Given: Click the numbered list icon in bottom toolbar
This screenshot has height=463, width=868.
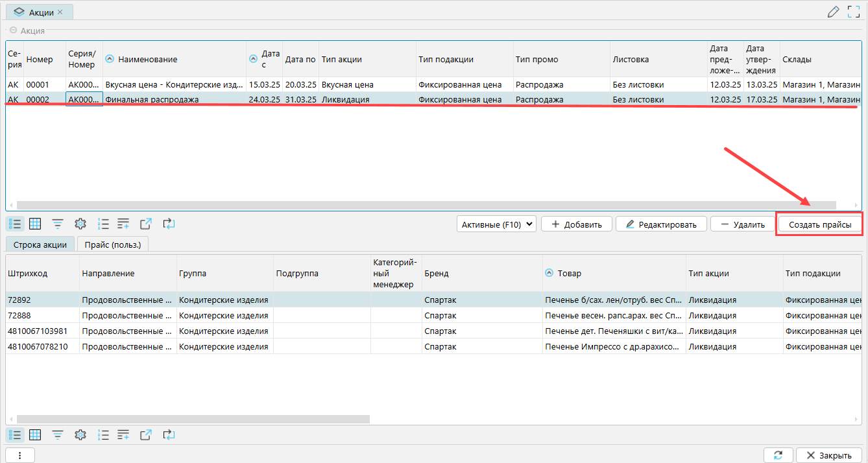Looking at the screenshot, I should pyautogui.click(x=102, y=434).
